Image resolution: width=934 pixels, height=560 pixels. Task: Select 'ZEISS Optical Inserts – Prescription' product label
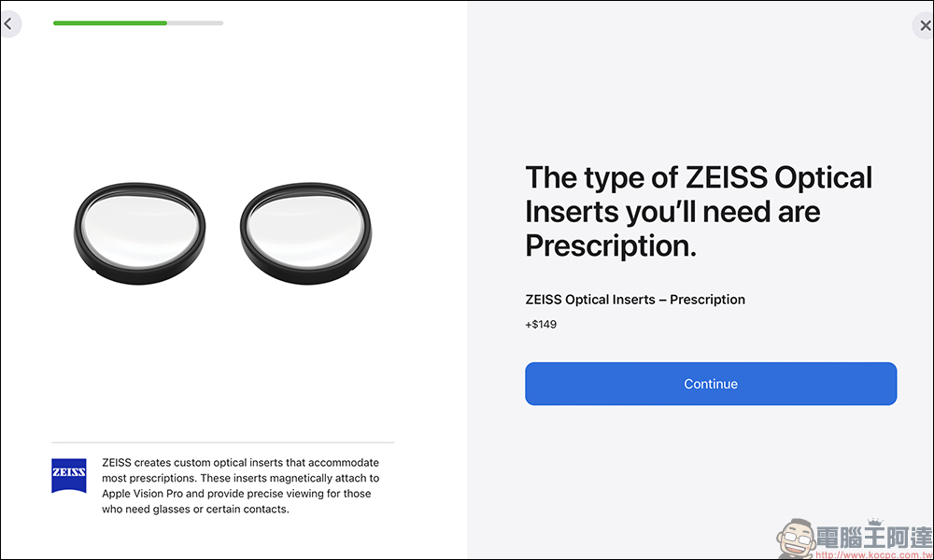pyautogui.click(x=635, y=300)
